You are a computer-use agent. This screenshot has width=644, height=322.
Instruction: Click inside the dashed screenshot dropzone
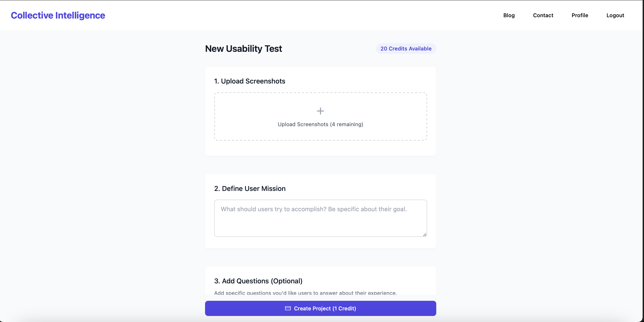coord(320,116)
